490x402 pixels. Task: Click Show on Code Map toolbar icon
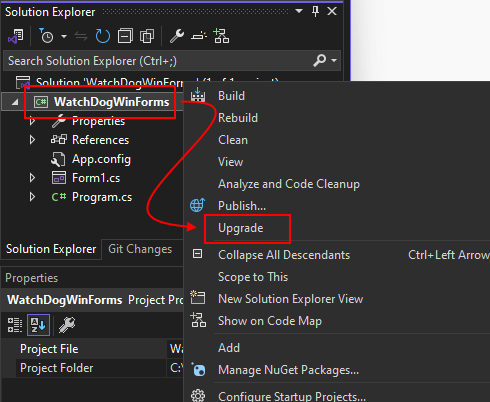pos(221,36)
